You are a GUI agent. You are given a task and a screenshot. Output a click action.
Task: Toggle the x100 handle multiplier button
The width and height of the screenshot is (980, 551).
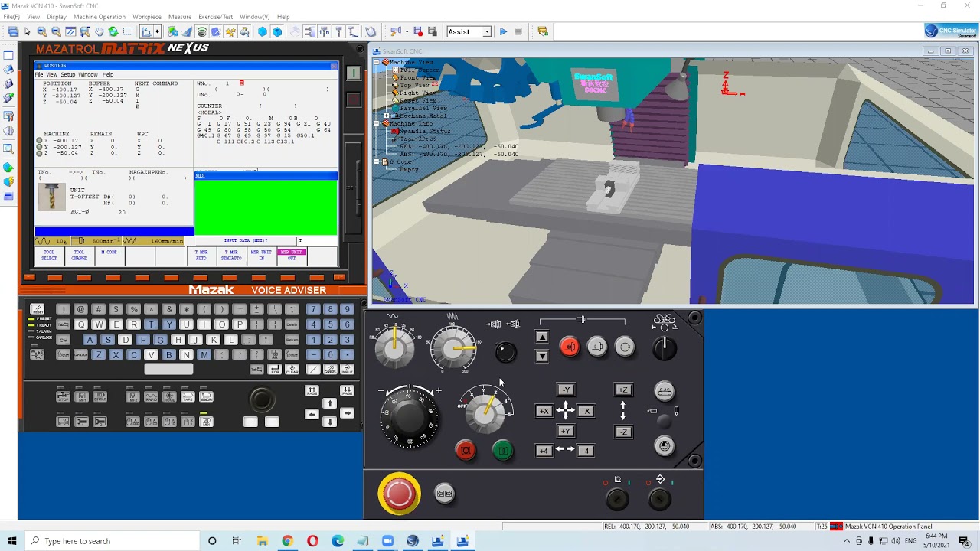(x=151, y=422)
